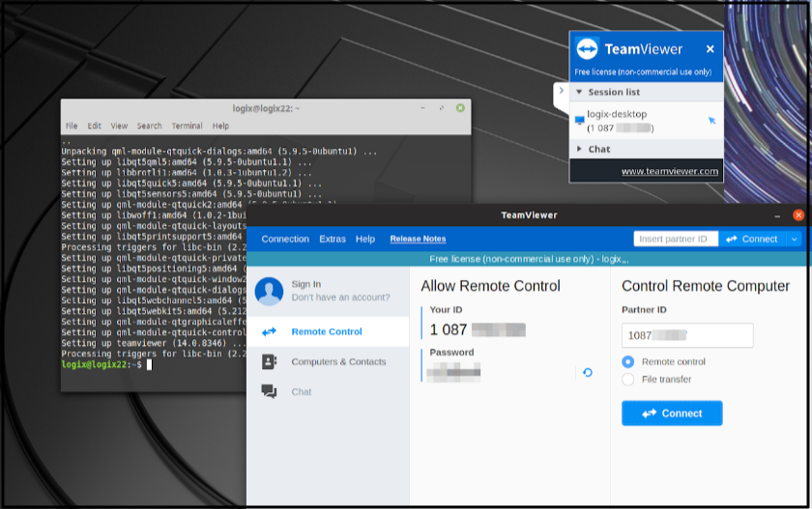Click the Remote Control arrows icon
The width and height of the screenshot is (812, 509).
click(x=270, y=331)
